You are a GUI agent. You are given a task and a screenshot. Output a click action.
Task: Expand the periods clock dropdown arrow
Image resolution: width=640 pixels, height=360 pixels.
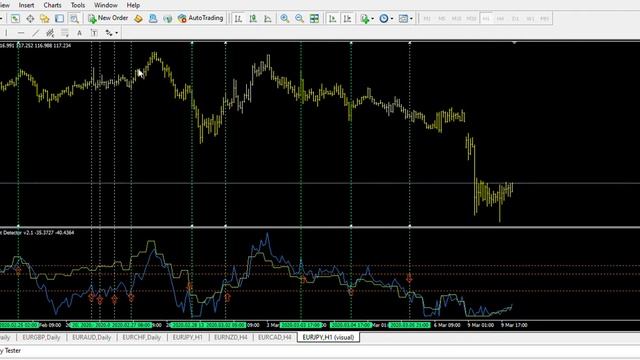(x=392, y=19)
